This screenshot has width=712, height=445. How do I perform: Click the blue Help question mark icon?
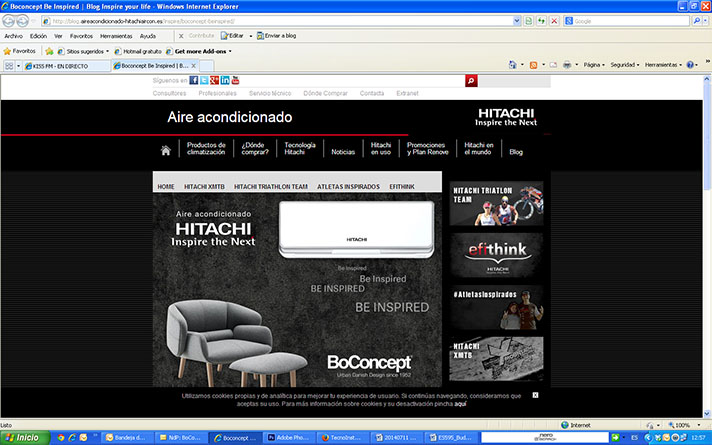pyautogui.click(x=690, y=65)
